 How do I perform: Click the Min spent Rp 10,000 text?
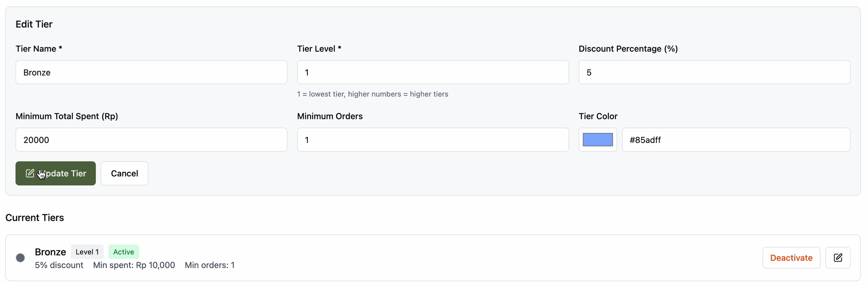tap(134, 265)
